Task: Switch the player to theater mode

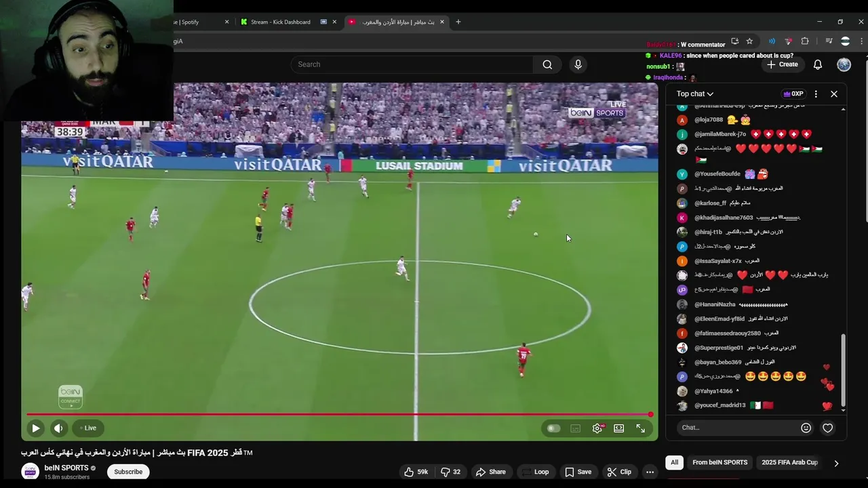Action: [619, 428]
